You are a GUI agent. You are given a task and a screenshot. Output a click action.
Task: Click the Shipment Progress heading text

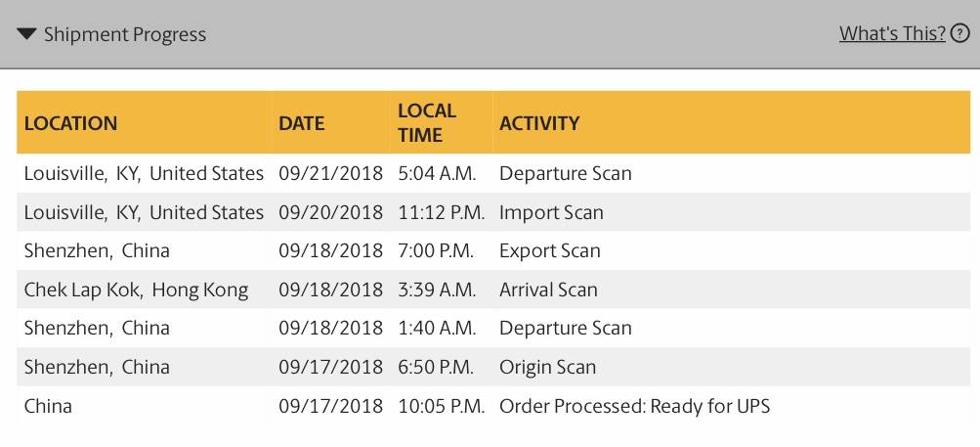click(x=125, y=34)
